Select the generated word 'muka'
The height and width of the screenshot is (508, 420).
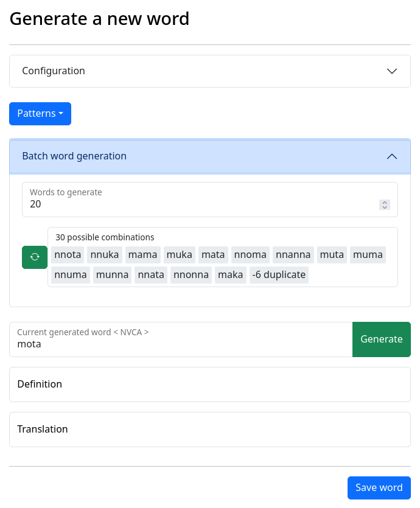coord(179,255)
